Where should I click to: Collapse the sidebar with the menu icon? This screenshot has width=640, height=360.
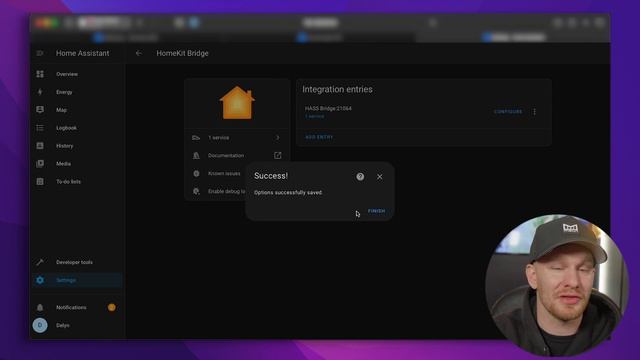coord(40,53)
